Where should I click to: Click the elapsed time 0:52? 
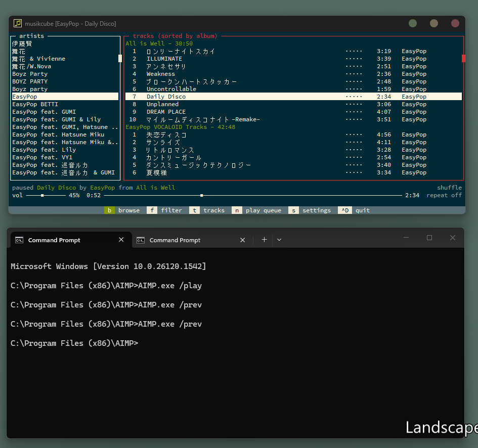[94, 195]
